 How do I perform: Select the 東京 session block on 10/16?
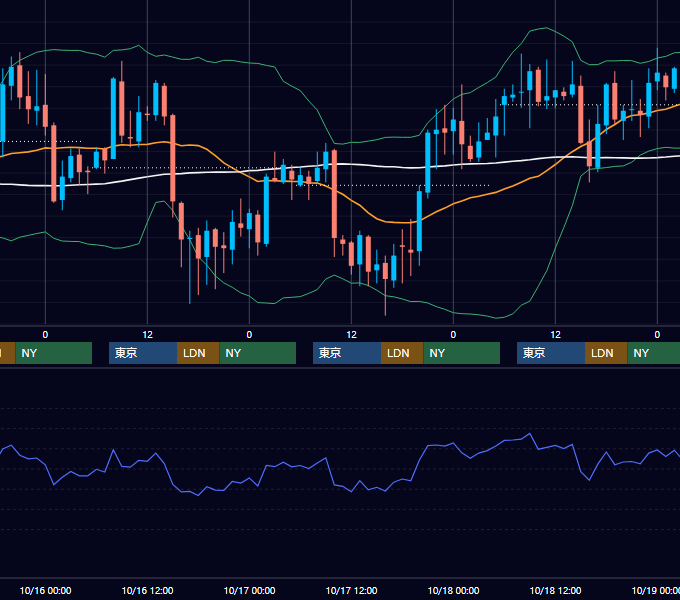143,353
